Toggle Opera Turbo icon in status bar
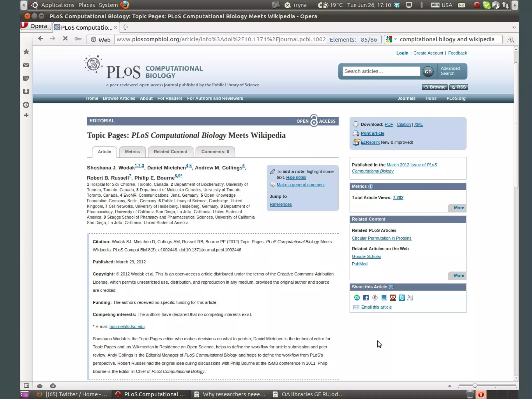532x399 pixels. coord(53,386)
